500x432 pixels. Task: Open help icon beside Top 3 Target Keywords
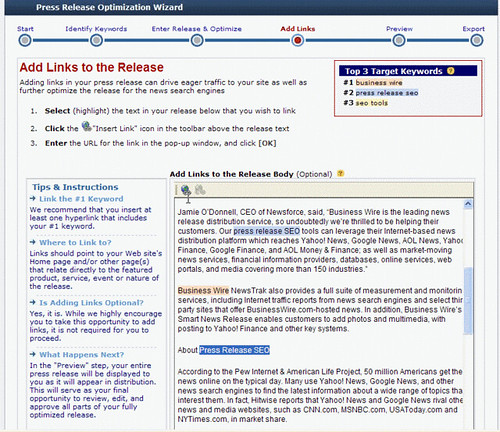point(451,71)
